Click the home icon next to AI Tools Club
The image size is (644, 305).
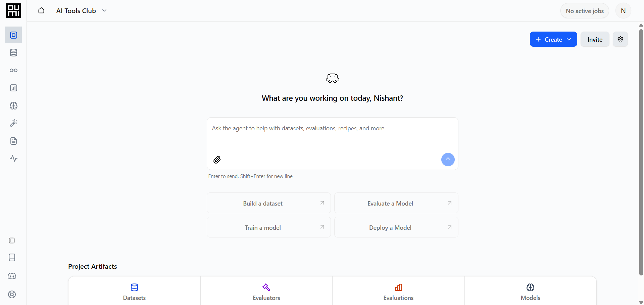pos(41,10)
